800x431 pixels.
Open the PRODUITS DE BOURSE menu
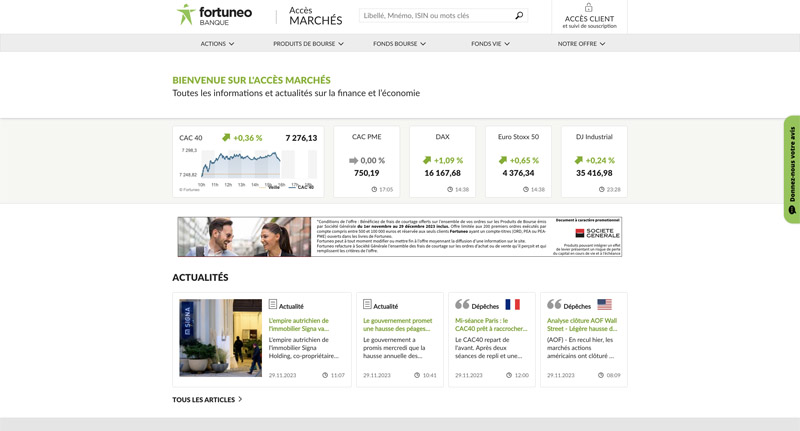tap(308, 44)
